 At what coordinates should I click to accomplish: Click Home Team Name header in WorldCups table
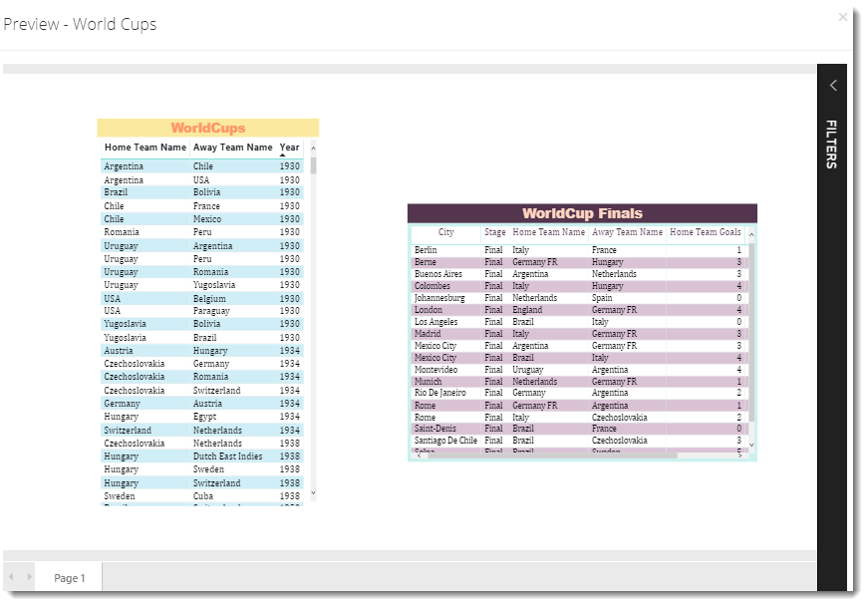coord(145,148)
